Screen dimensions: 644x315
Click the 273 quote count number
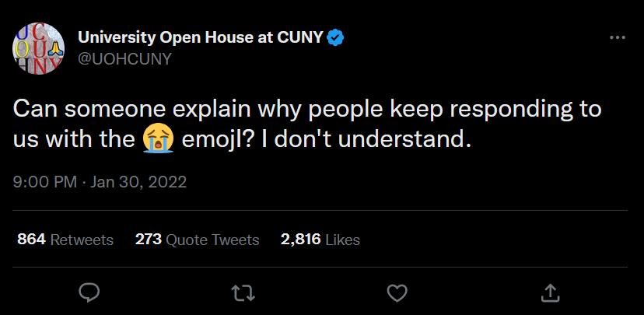[148, 240]
